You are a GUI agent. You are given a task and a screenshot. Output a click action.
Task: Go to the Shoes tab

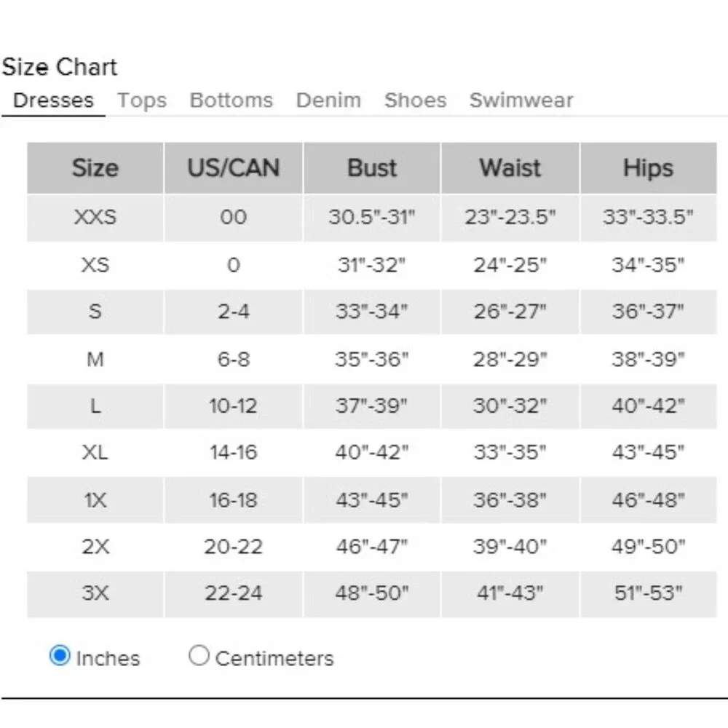(415, 100)
